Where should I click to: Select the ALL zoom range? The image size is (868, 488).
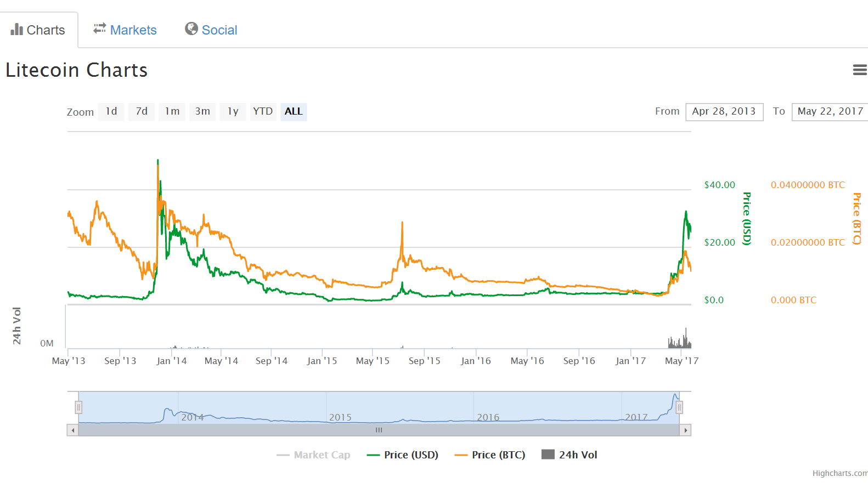pos(294,111)
